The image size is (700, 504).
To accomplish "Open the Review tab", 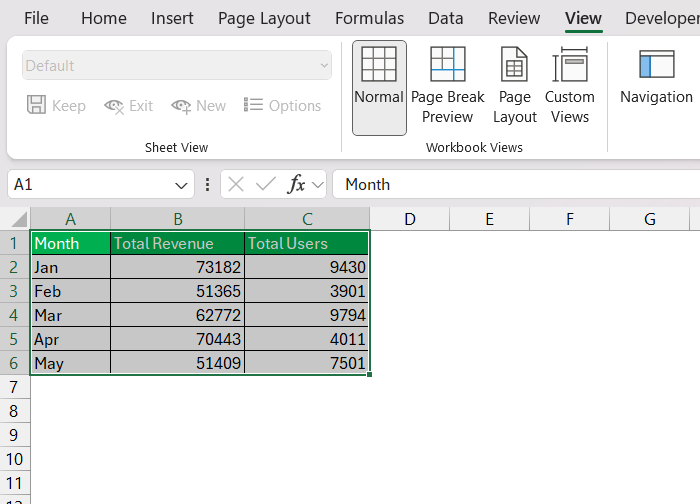I will (514, 18).
